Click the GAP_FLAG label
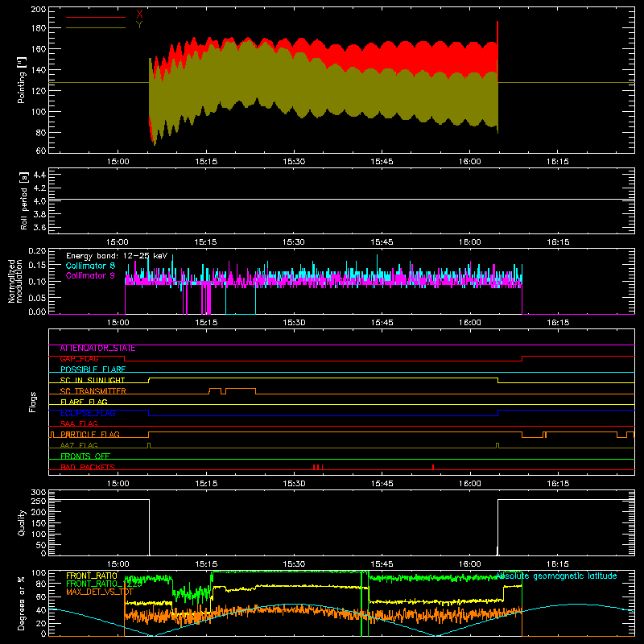The height and width of the screenshot is (644, 644). (79, 359)
